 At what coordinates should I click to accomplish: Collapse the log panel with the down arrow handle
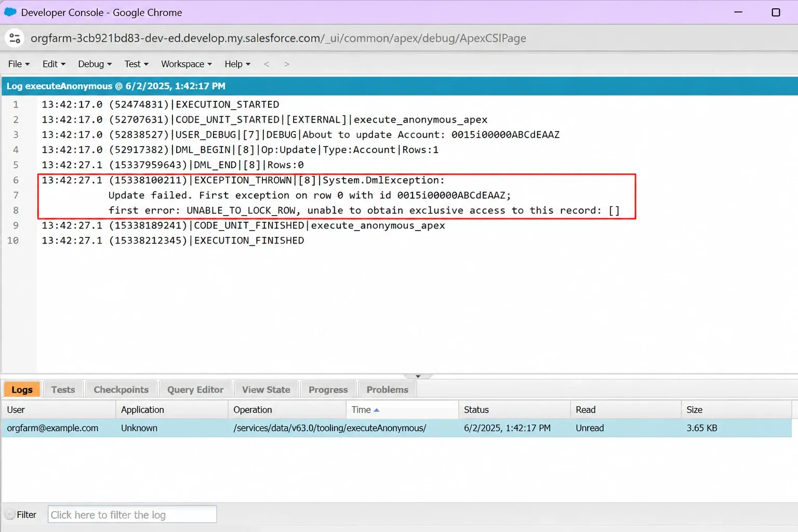tap(418, 376)
